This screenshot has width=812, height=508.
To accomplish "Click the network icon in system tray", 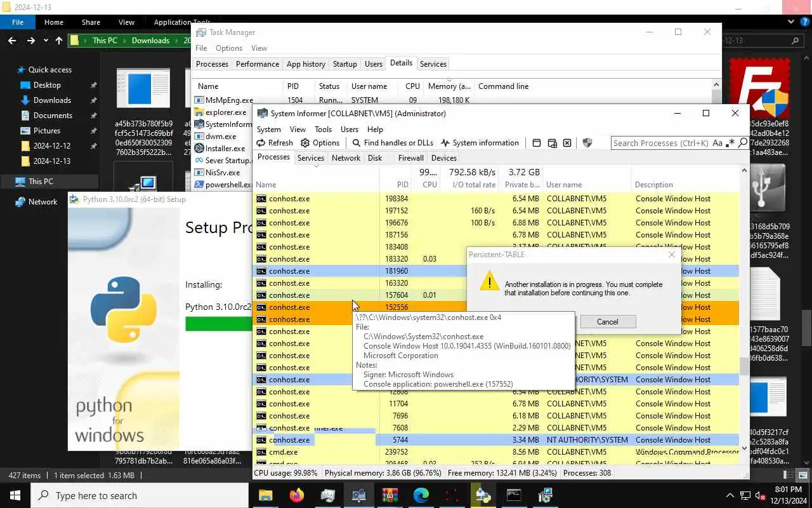I will pos(744,495).
